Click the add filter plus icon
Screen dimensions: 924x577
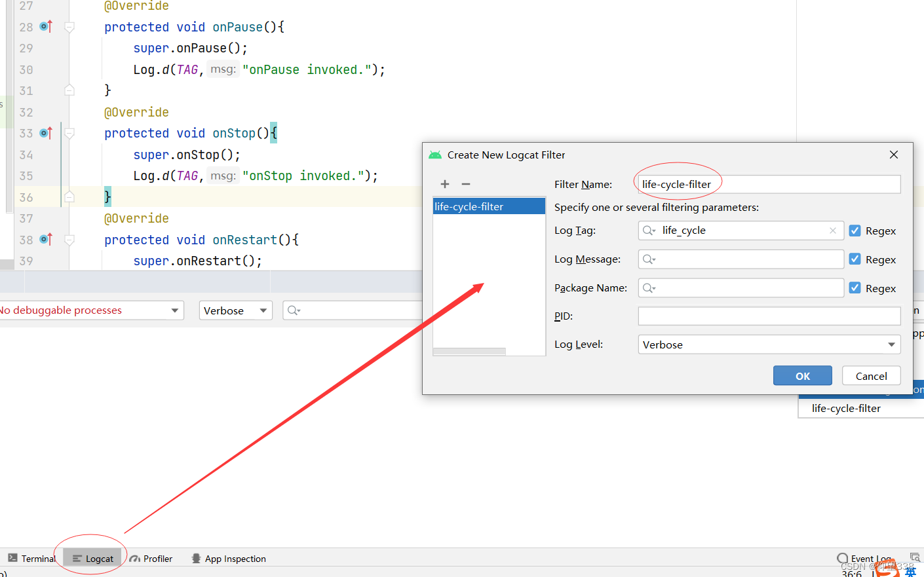[445, 184]
